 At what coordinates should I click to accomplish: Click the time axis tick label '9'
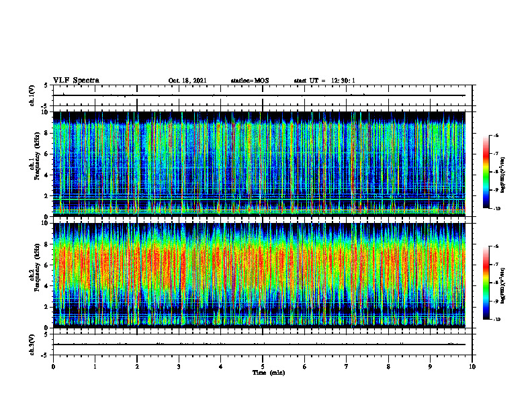point(430,367)
